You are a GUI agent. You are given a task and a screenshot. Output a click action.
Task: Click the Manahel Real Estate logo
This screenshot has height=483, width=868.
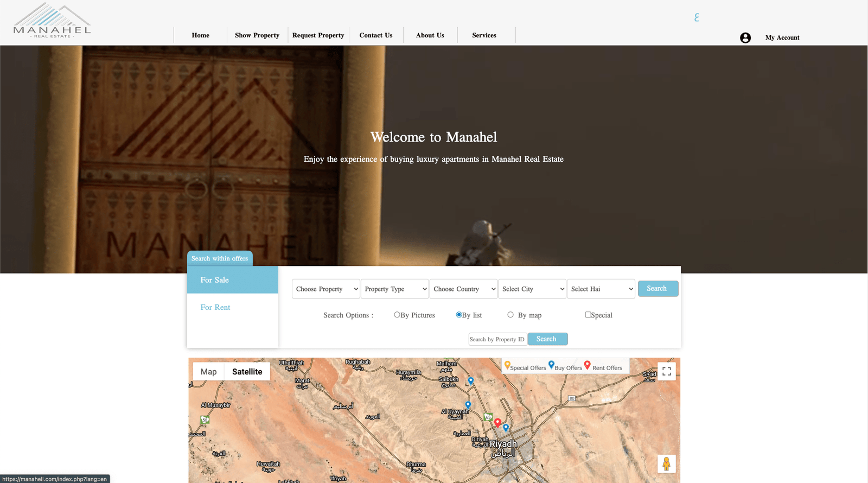pyautogui.click(x=52, y=21)
